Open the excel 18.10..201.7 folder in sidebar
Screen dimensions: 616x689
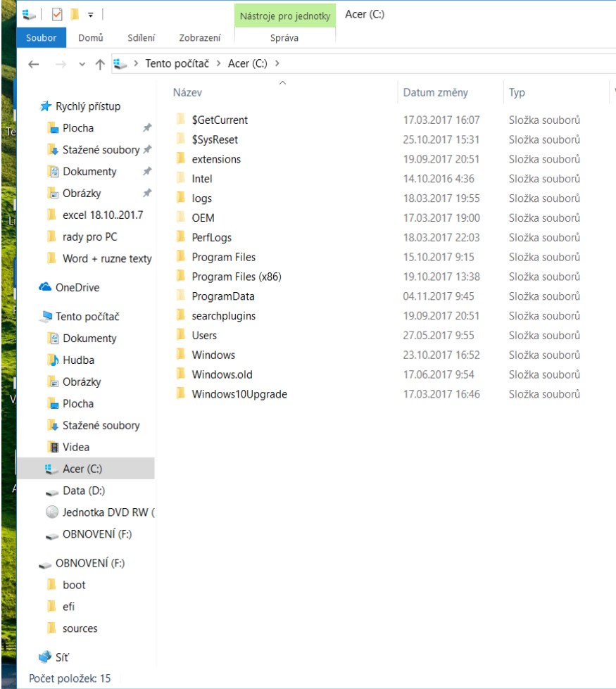(103, 215)
